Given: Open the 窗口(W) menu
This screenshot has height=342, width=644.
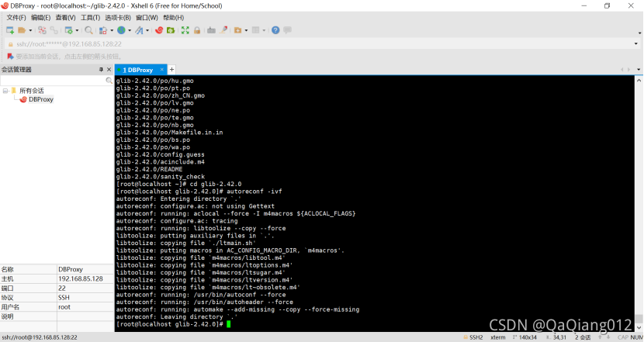Looking at the screenshot, I should tap(147, 18).
